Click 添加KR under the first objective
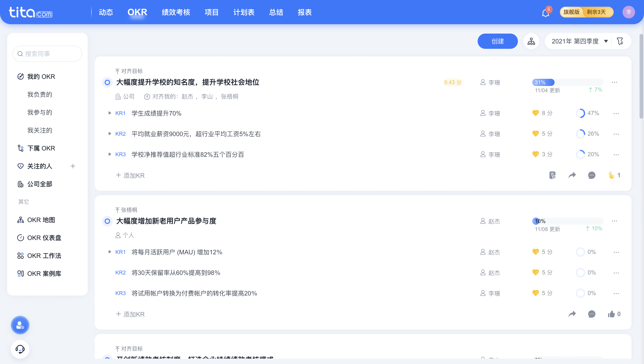The height and width of the screenshot is (364, 644). 130,176
